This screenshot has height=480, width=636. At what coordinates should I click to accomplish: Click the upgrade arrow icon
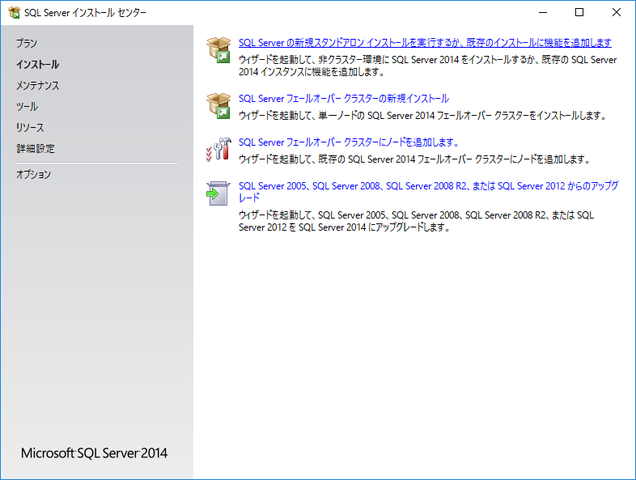[218, 193]
